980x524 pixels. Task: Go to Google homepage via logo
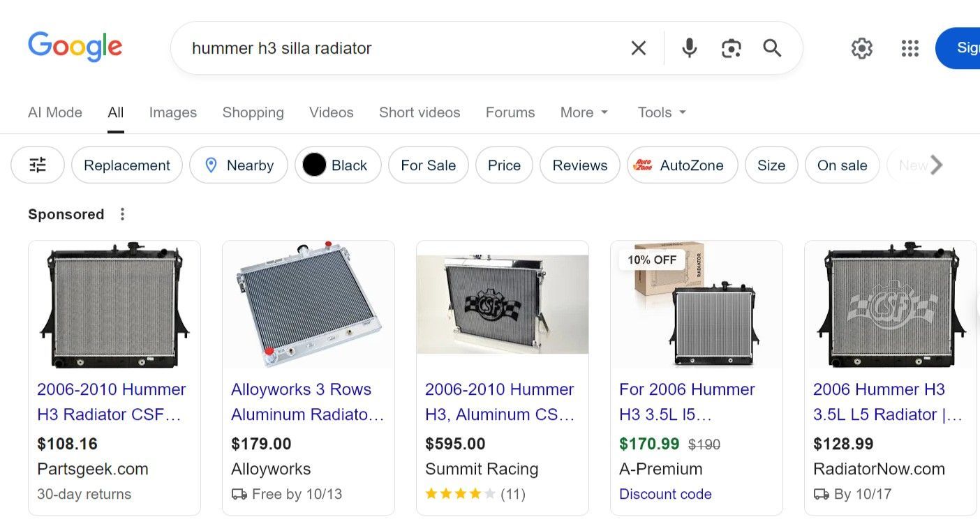point(75,47)
